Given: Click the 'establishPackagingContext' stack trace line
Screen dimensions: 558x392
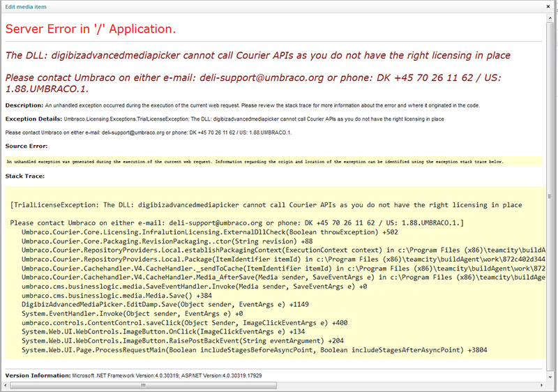Looking at the screenshot, I should [283, 250].
